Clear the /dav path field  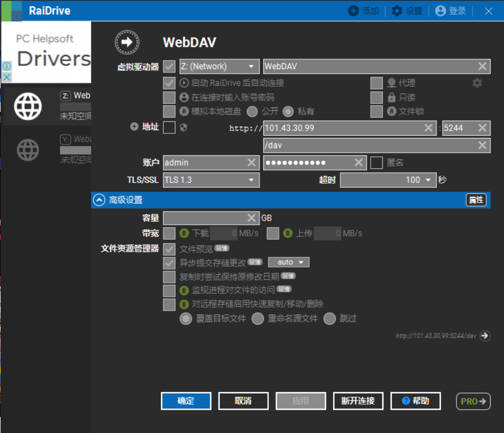click(x=482, y=145)
